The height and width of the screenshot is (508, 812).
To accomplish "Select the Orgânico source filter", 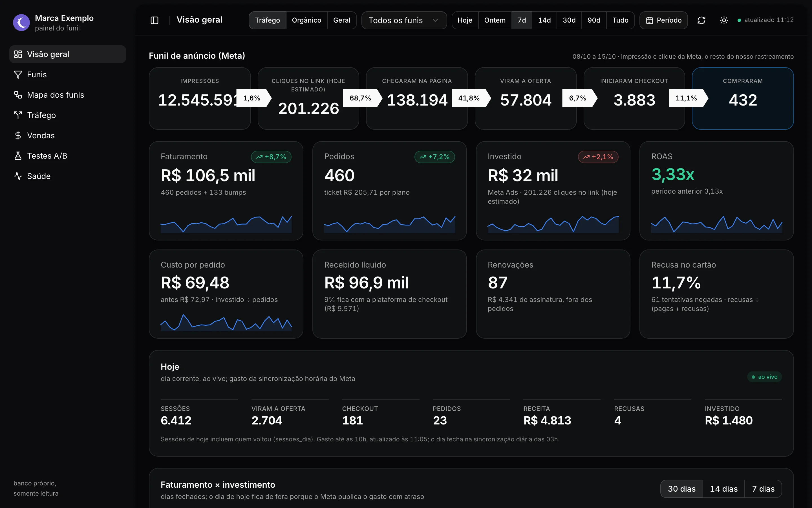I will 306,21.
